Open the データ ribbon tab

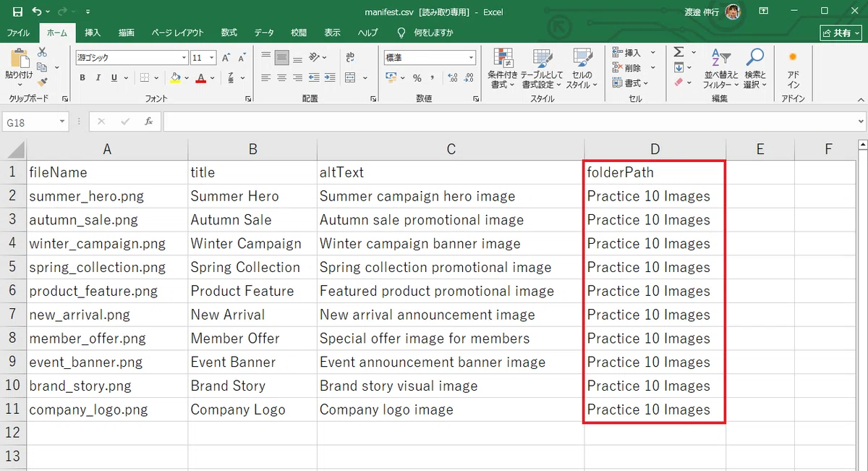pyautogui.click(x=264, y=33)
